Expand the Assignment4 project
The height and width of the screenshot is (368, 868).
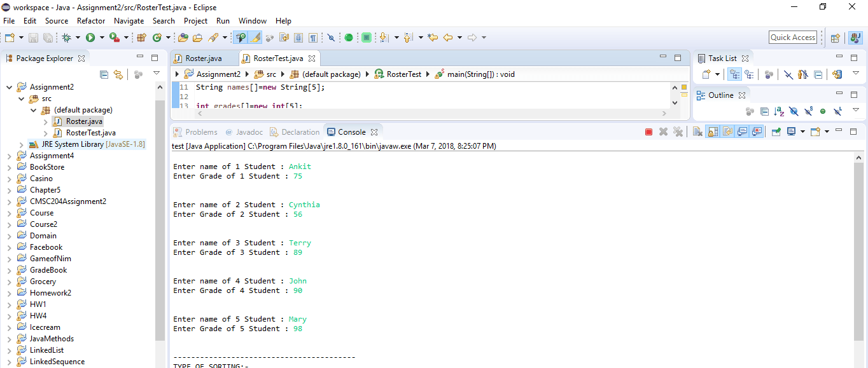point(9,156)
